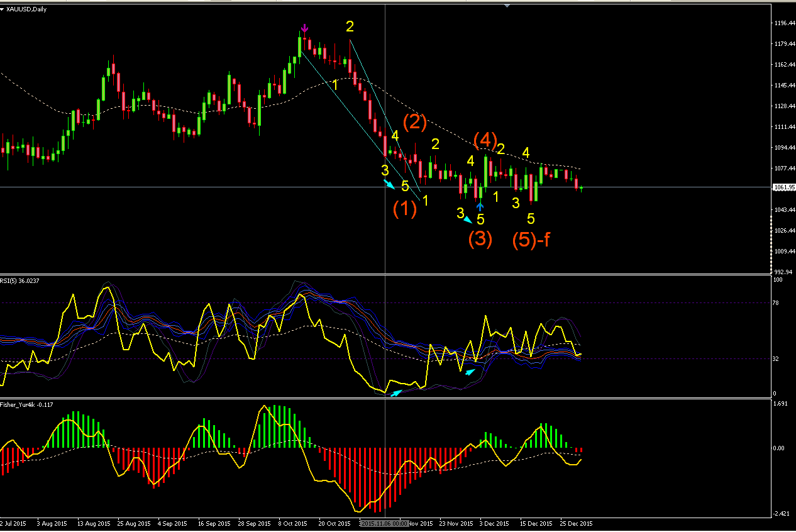Click the chart shift triangle marker at top edge

tap(507, 5)
